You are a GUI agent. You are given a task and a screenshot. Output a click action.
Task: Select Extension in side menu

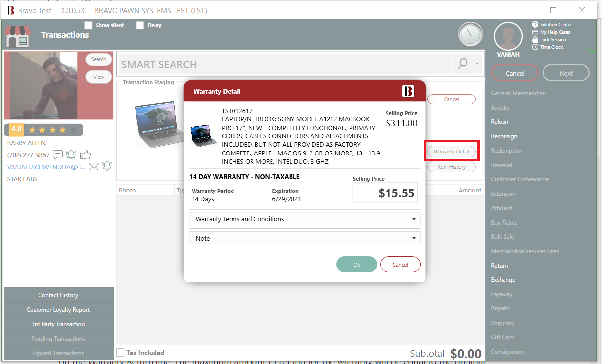[503, 194]
